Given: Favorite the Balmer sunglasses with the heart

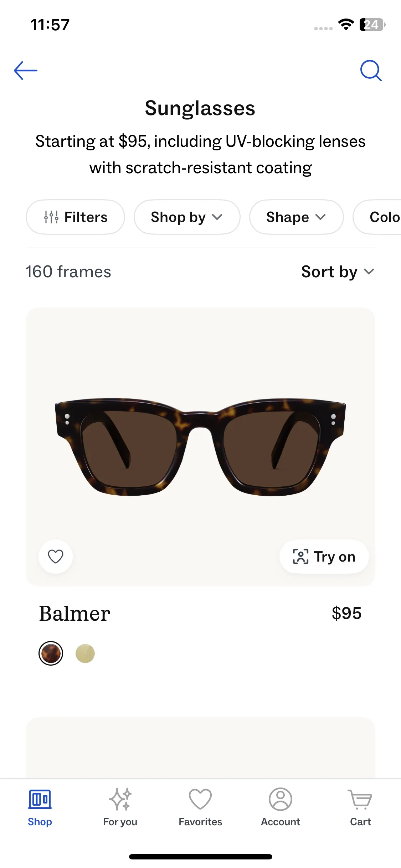Looking at the screenshot, I should pyautogui.click(x=56, y=557).
